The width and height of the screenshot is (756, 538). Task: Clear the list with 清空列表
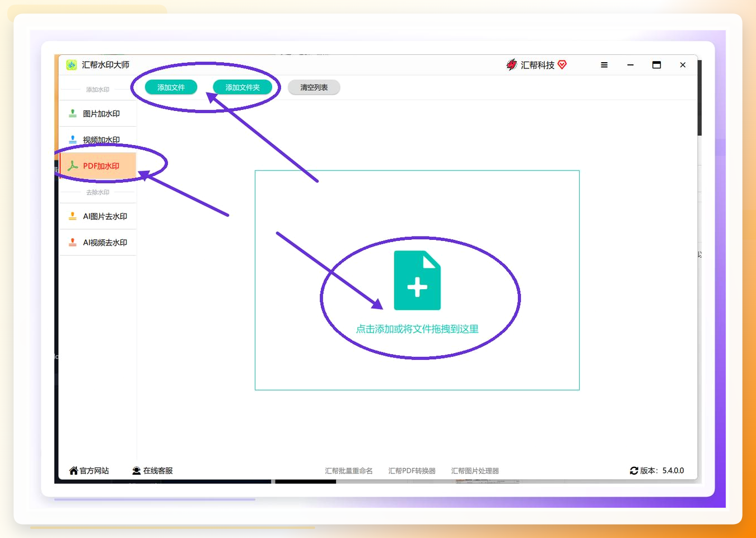tap(314, 87)
